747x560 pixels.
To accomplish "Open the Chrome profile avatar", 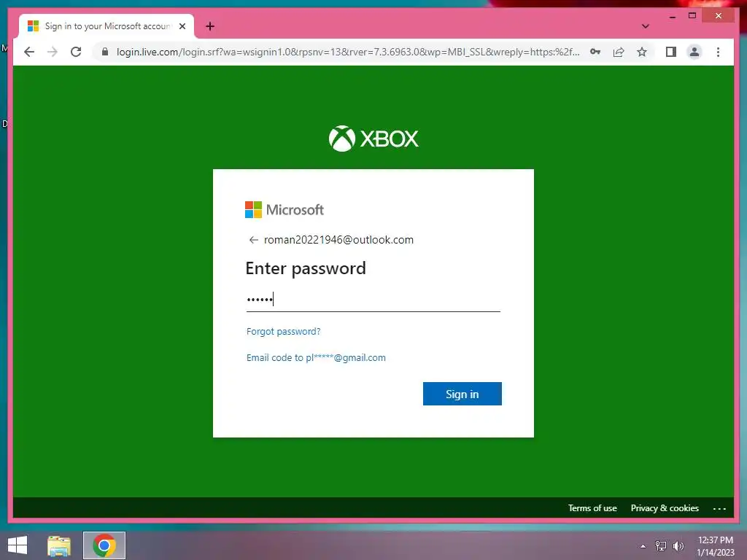I will tap(694, 52).
